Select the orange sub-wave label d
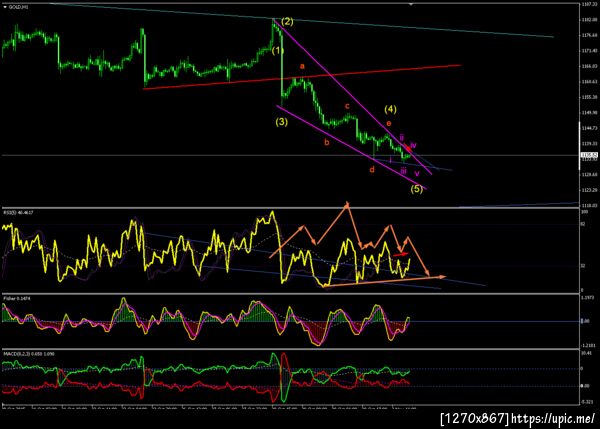 [x=372, y=170]
